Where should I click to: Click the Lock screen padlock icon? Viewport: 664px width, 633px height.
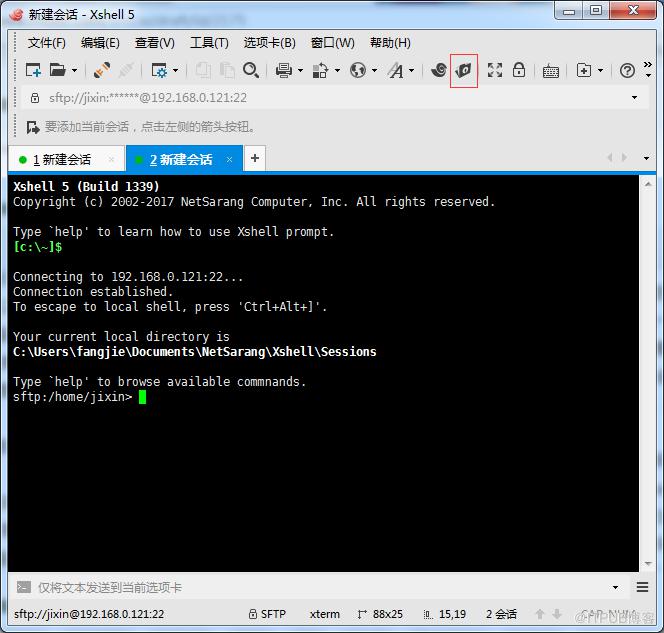point(519,70)
